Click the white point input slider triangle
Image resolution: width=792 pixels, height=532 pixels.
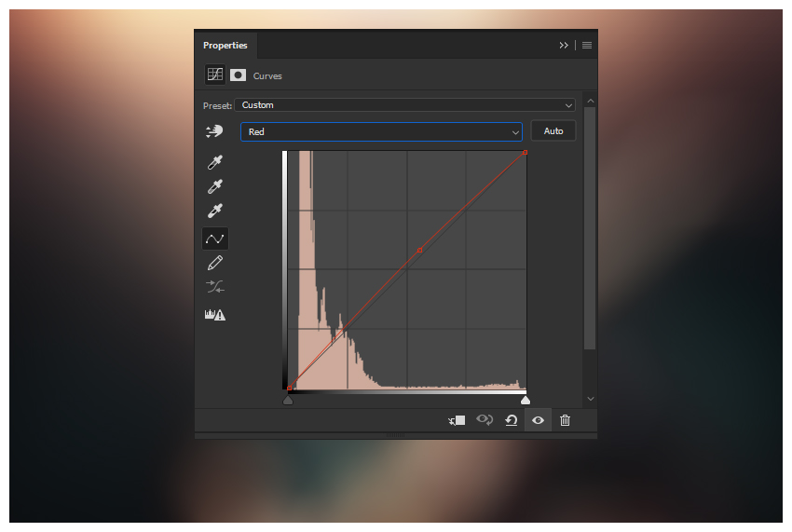click(526, 400)
